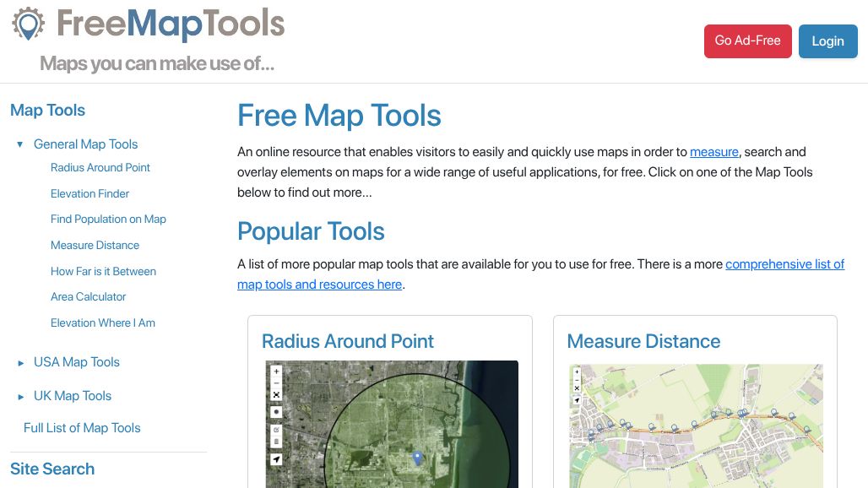Open Measure Distance in sidebar menu
868x488 pixels.
[95, 245]
